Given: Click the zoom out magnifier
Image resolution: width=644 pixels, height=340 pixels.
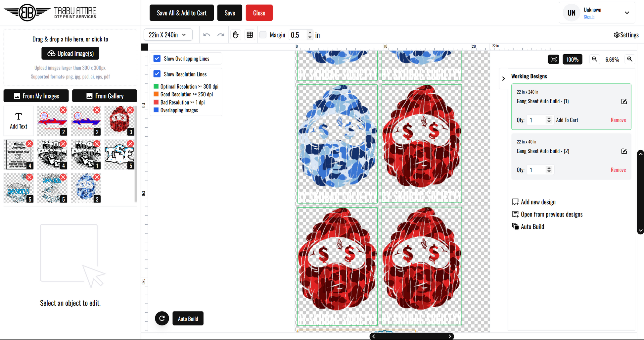Looking at the screenshot, I should (x=595, y=59).
